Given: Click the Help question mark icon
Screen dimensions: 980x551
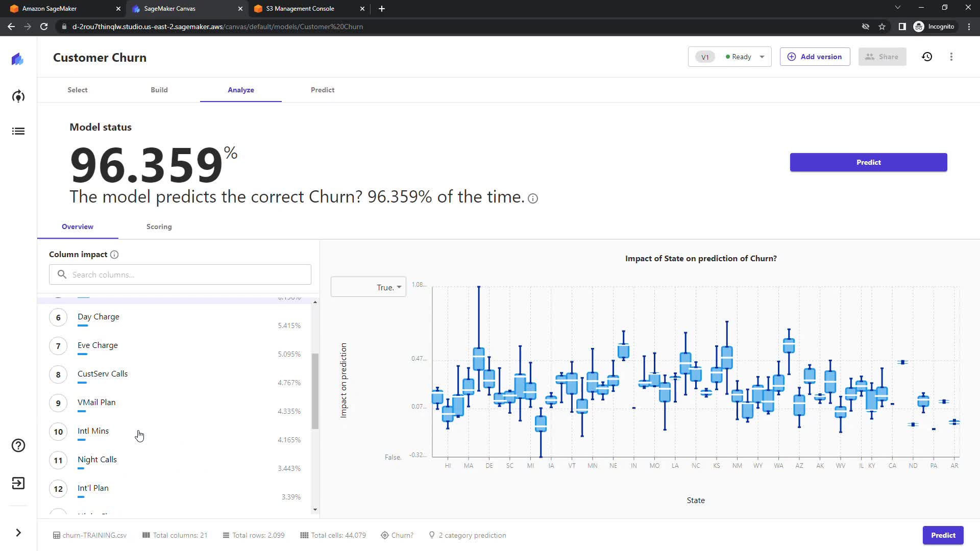Looking at the screenshot, I should click(18, 445).
